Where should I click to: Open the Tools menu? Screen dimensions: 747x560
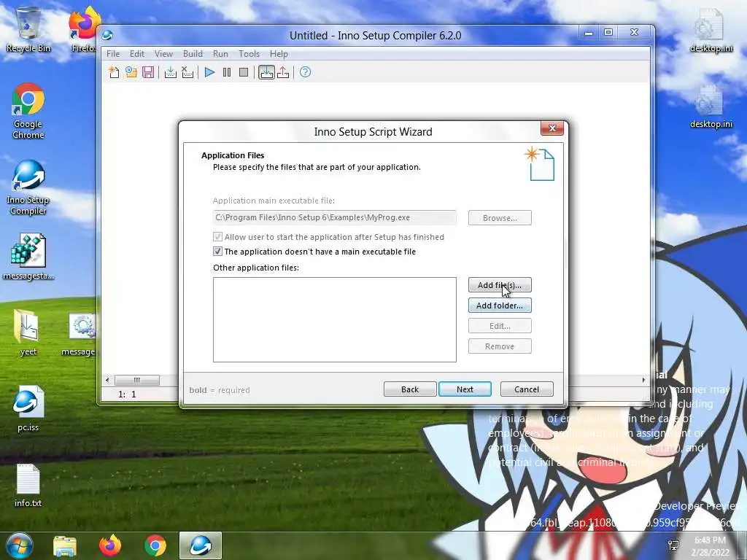249,54
